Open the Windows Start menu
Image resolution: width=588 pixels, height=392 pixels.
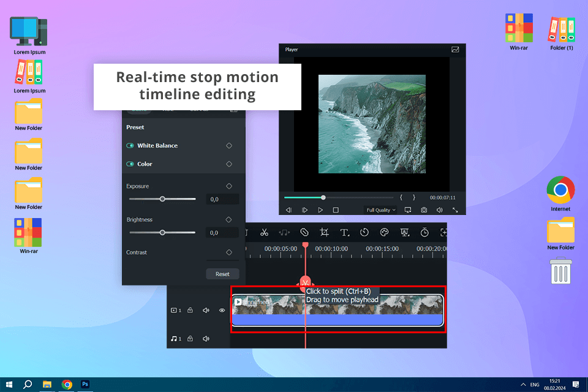tap(9, 385)
